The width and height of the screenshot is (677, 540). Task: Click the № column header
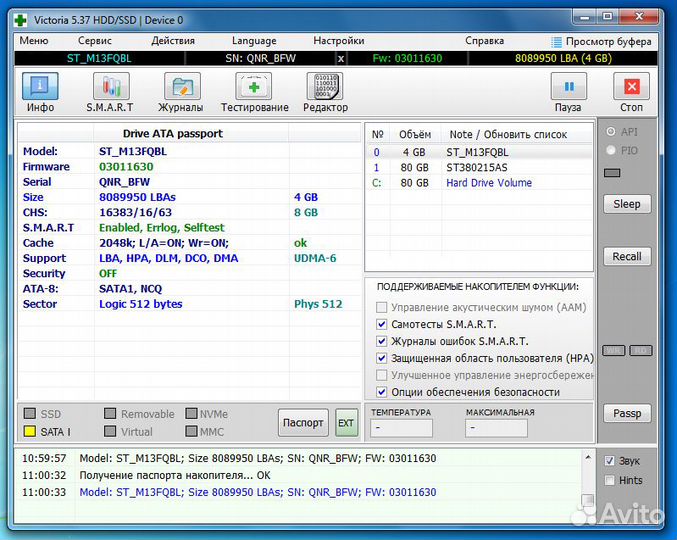378,135
